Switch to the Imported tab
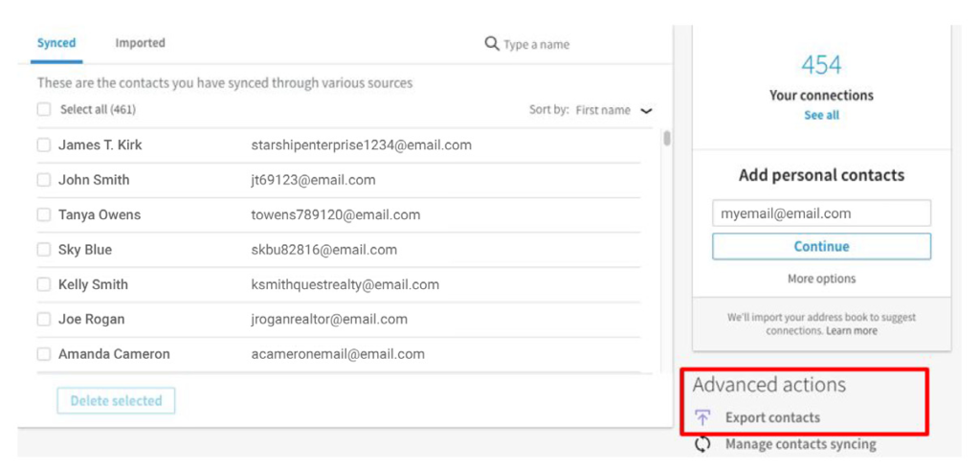The width and height of the screenshot is (980, 470). [140, 43]
